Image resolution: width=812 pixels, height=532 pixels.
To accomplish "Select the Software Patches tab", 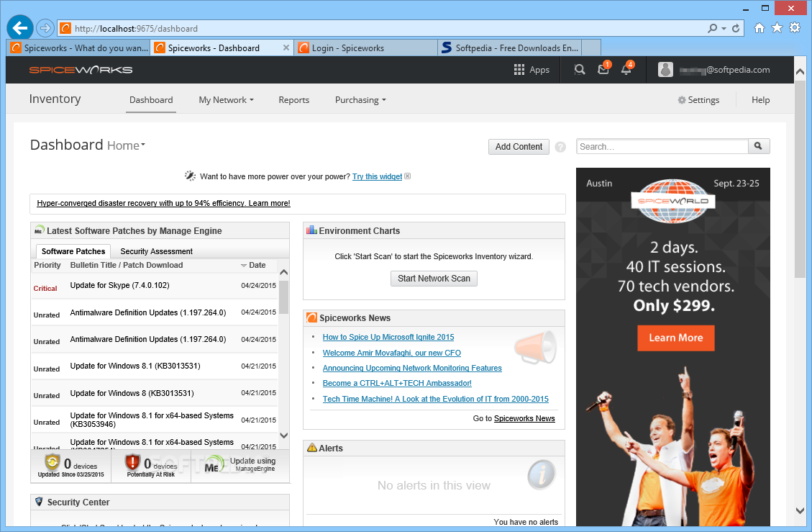I will pyautogui.click(x=73, y=251).
